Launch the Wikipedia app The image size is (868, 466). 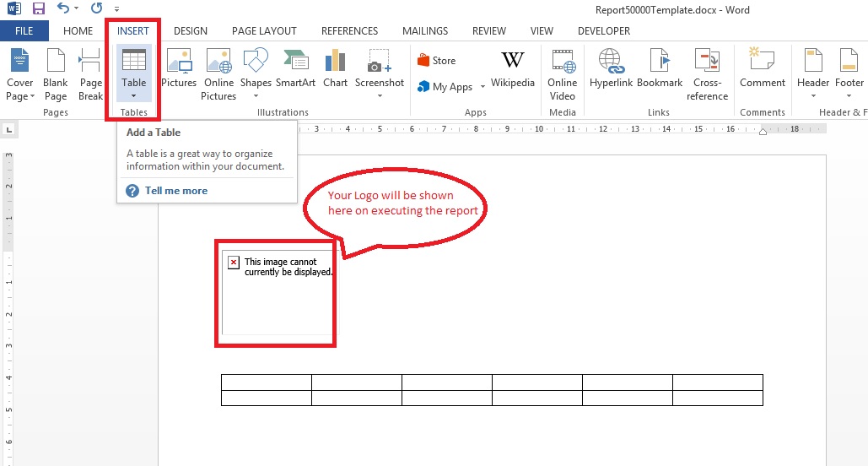click(513, 68)
